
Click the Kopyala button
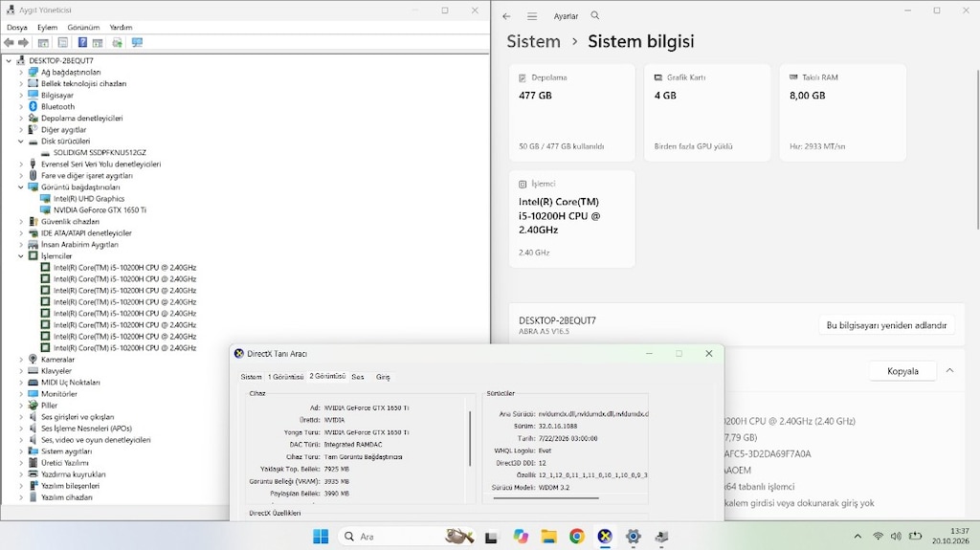click(x=902, y=371)
